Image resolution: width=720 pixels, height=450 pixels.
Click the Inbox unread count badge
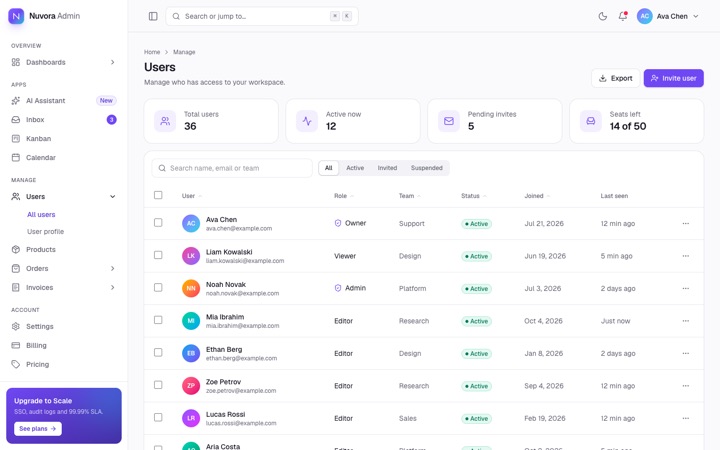tap(112, 119)
